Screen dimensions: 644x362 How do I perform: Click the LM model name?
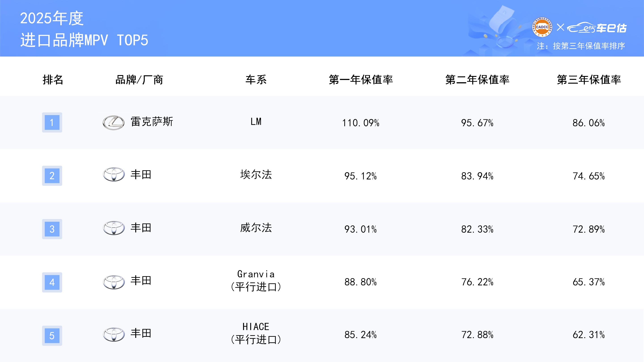[256, 122]
